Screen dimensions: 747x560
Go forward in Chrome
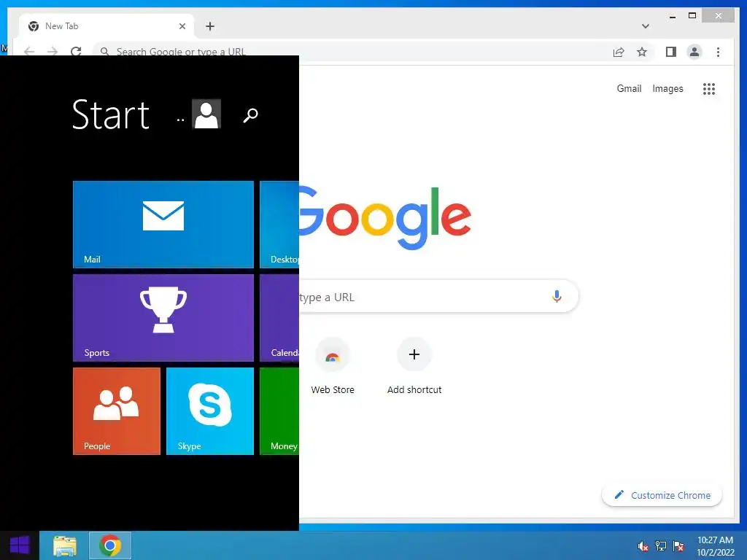(x=53, y=51)
